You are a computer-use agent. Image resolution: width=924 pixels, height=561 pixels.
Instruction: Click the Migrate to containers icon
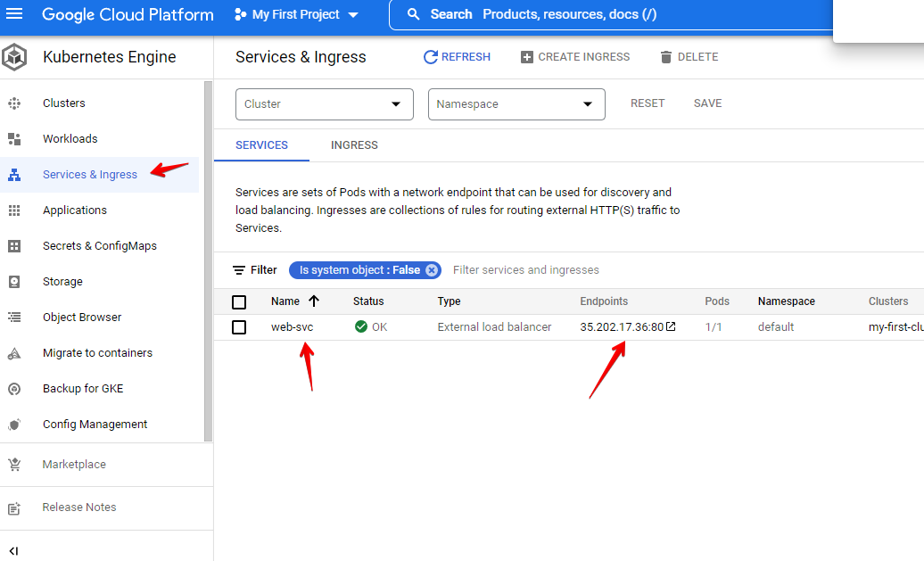click(14, 353)
